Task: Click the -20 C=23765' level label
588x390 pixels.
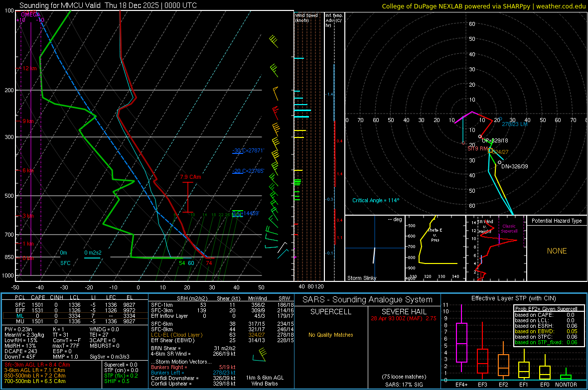Action: pyautogui.click(x=248, y=171)
